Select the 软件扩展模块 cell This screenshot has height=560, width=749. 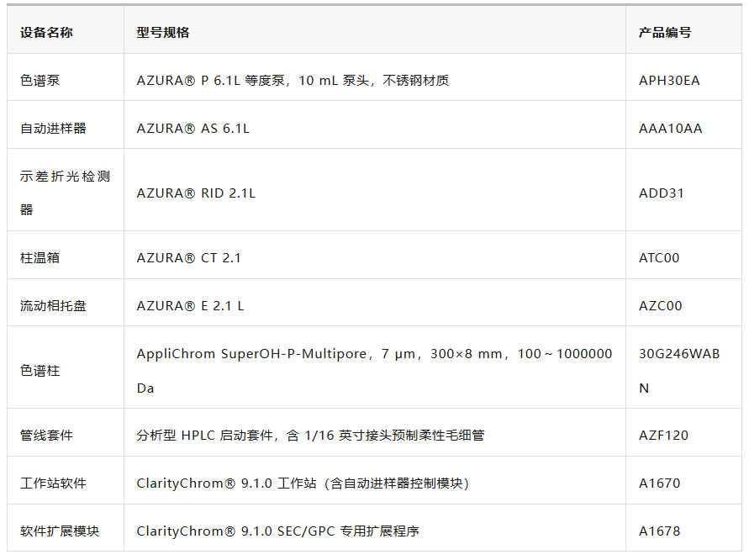pyautogui.click(x=66, y=528)
